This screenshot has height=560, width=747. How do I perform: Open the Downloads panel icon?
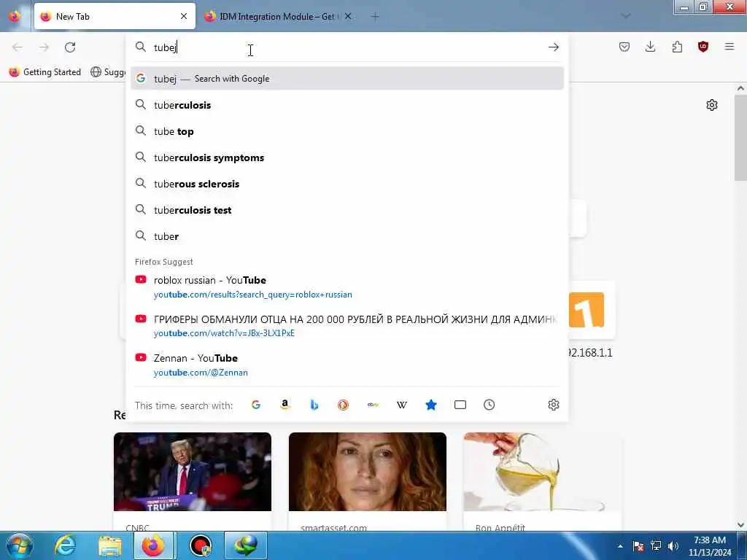coord(650,47)
